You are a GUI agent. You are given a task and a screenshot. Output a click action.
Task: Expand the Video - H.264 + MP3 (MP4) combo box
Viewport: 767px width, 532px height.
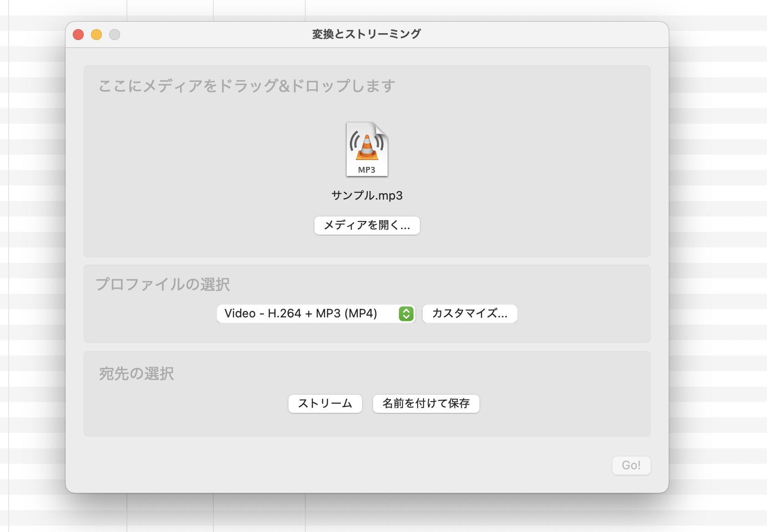tap(316, 313)
